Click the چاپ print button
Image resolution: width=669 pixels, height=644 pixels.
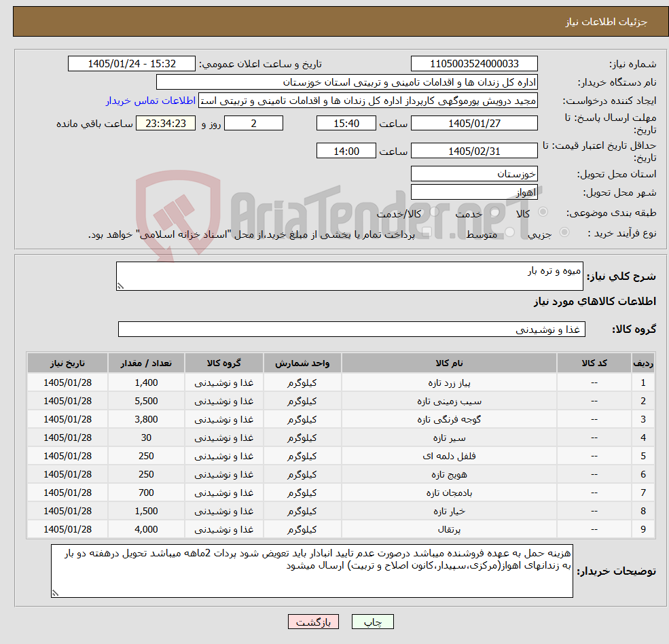click(372, 622)
